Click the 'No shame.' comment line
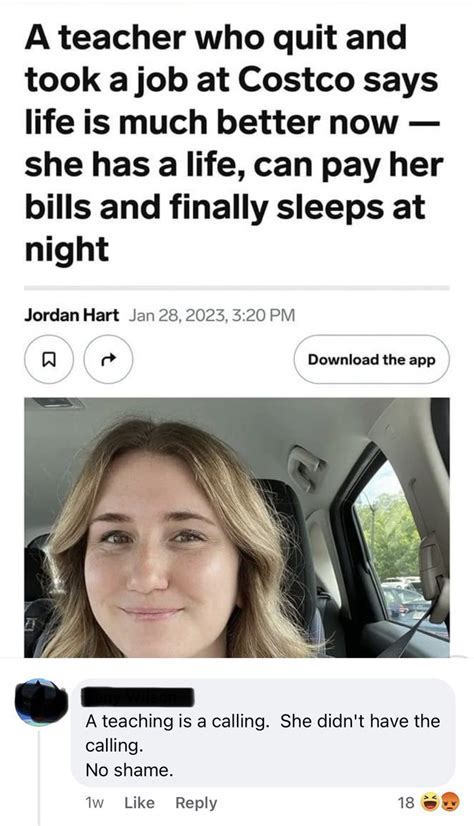 (129, 770)
